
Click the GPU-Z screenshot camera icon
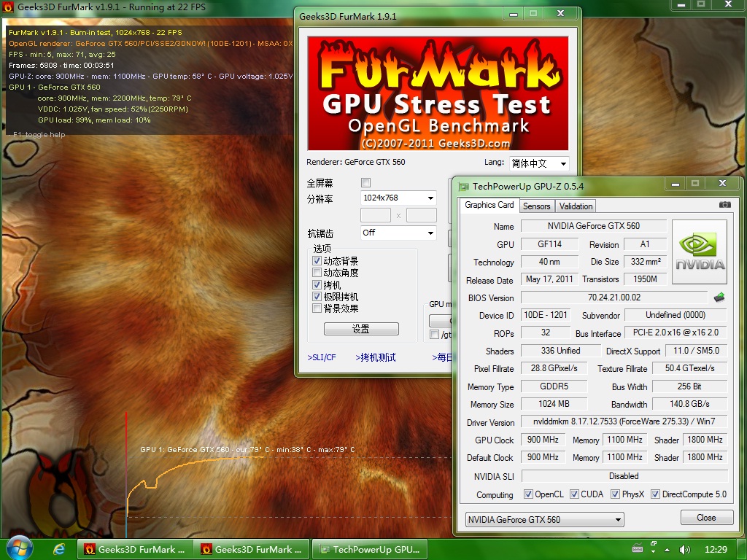(x=724, y=206)
